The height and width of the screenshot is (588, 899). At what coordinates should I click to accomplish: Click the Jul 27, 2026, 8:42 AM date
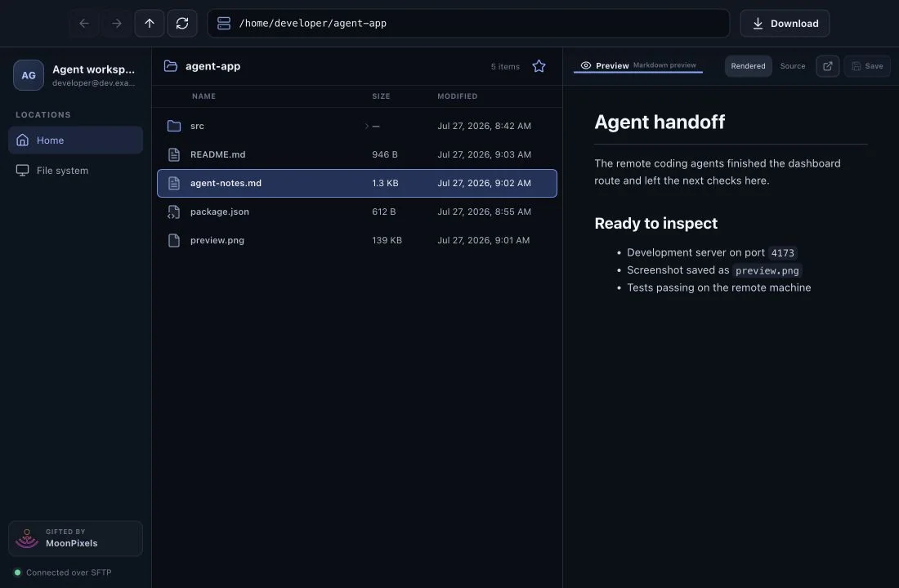click(484, 126)
